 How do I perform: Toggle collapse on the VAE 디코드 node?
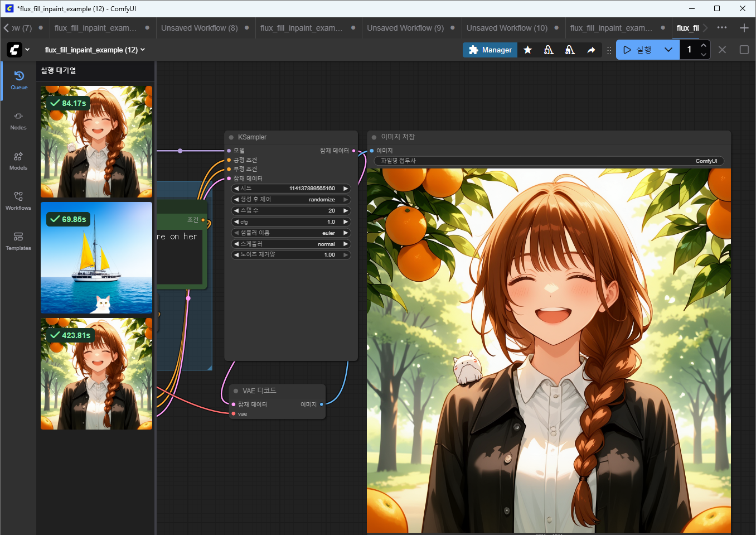coord(236,391)
